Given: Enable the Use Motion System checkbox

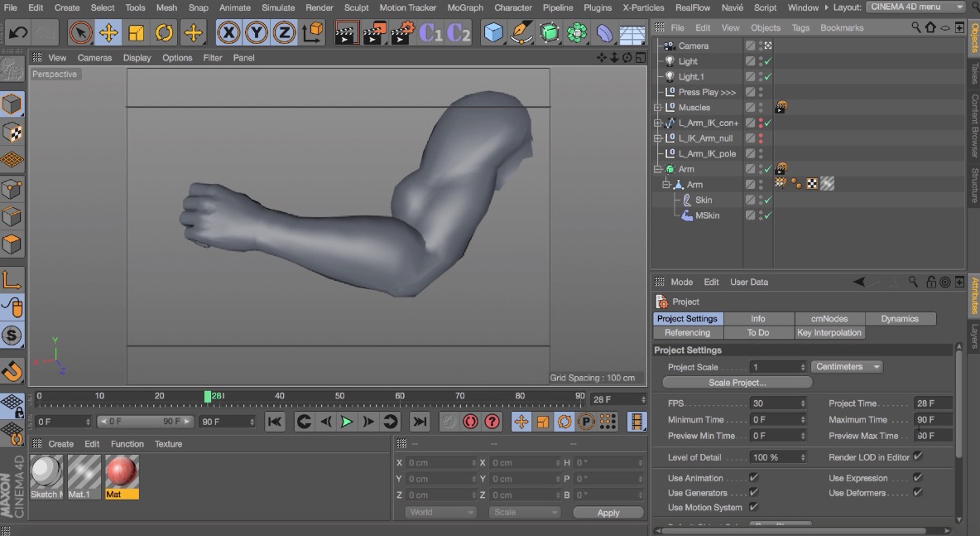Looking at the screenshot, I should point(755,507).
